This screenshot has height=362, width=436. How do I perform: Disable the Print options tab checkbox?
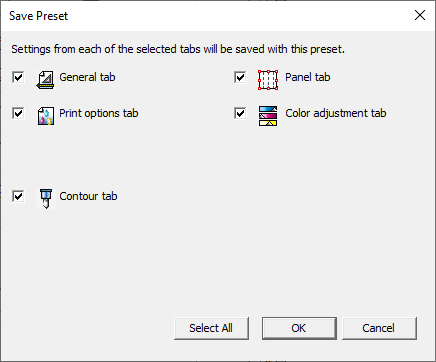[18, 113]
